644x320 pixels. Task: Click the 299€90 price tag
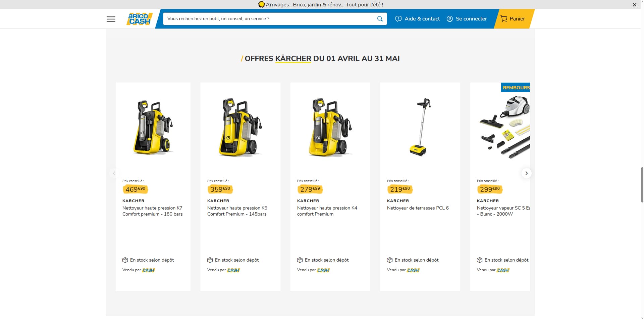490,189
